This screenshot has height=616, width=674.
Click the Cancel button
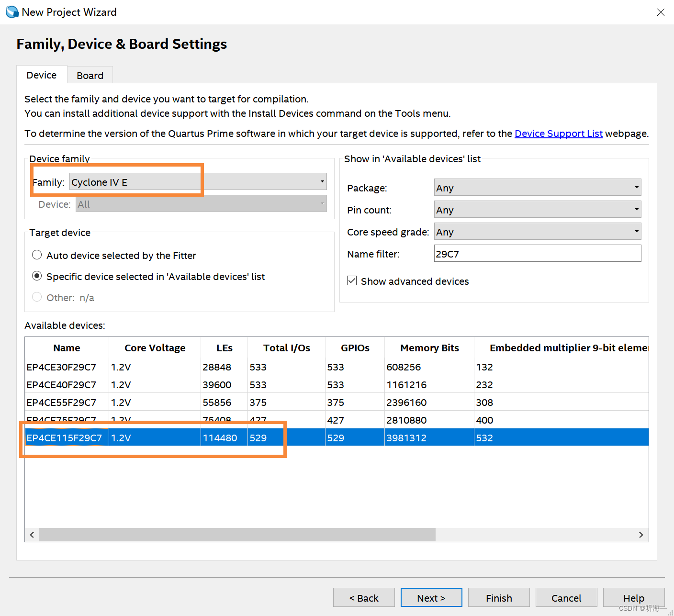(566, 598)
